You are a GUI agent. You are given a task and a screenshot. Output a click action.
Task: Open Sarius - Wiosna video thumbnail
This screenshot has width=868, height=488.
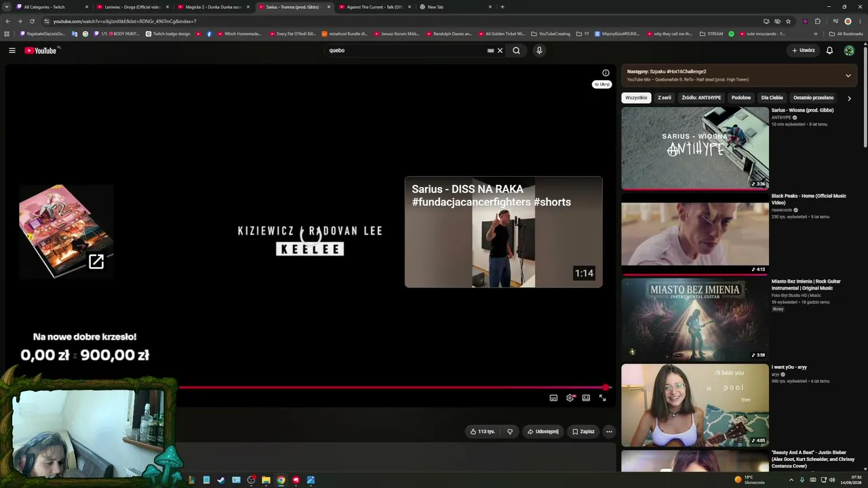pos(695,148)
